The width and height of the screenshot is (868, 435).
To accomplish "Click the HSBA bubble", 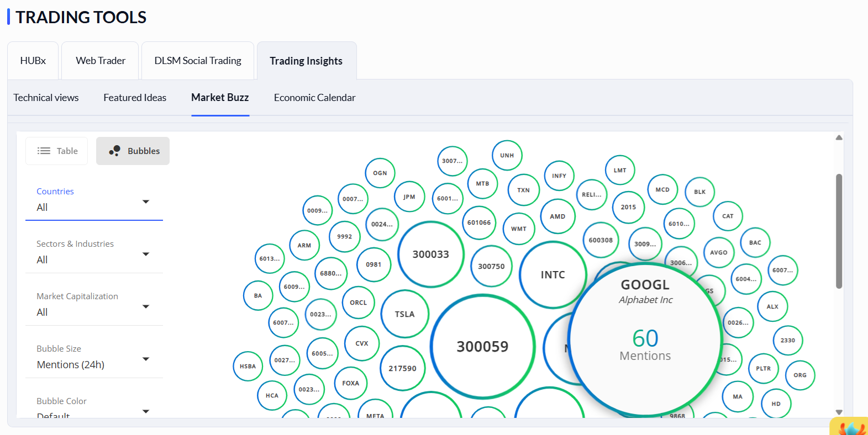I will point(248,366).
